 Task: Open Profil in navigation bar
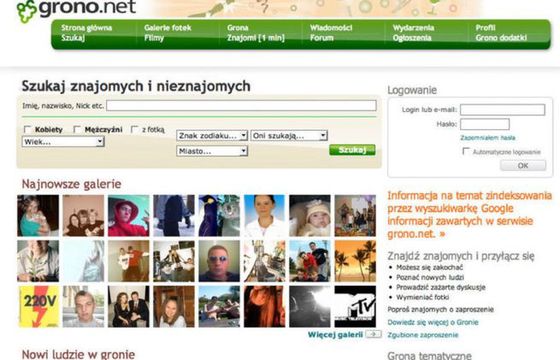pyautogui.click(x=485, y=28)
